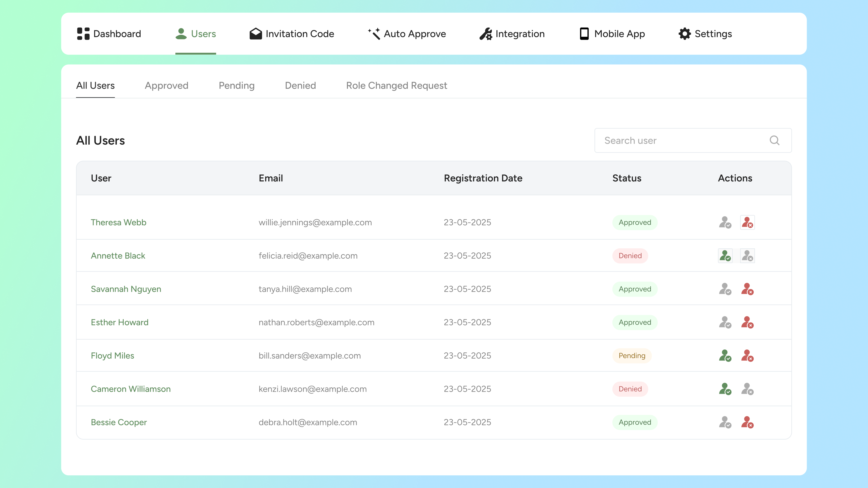
Task: Open the Auto Approve page
Action: point(407,34)
